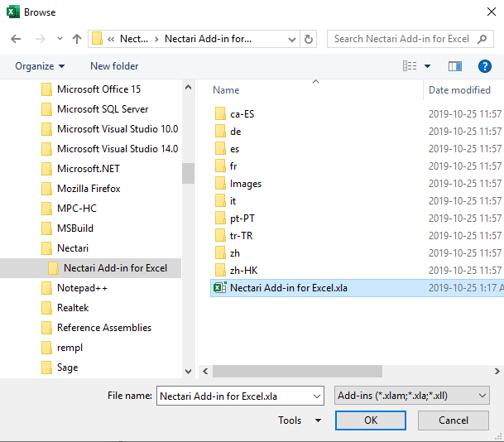Select Mozilla Firefox folder in tree

(x=89, y=189)
